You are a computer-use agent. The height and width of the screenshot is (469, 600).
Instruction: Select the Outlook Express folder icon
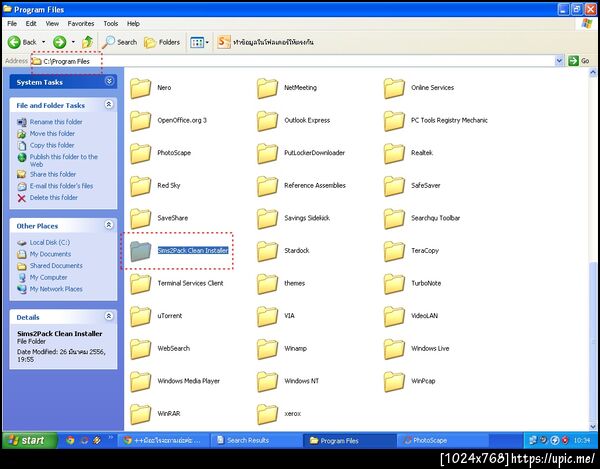pos(267,121)
